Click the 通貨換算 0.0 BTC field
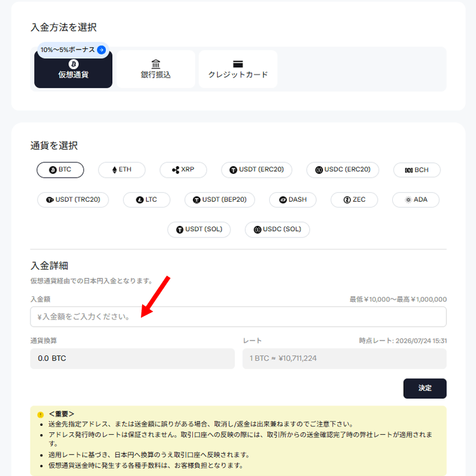Image resolution: width=476 pixels, height=476 pixels. (x=133, y=359)
